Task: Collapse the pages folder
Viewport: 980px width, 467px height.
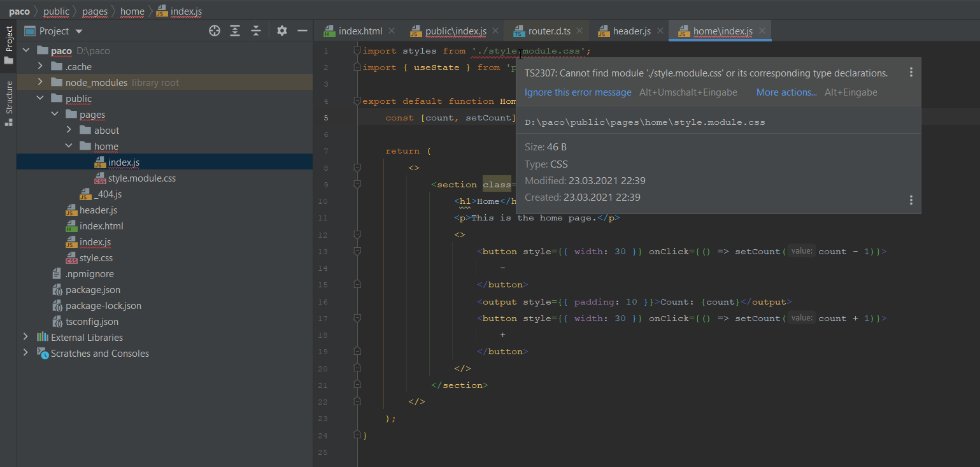Action: point(54,114)
